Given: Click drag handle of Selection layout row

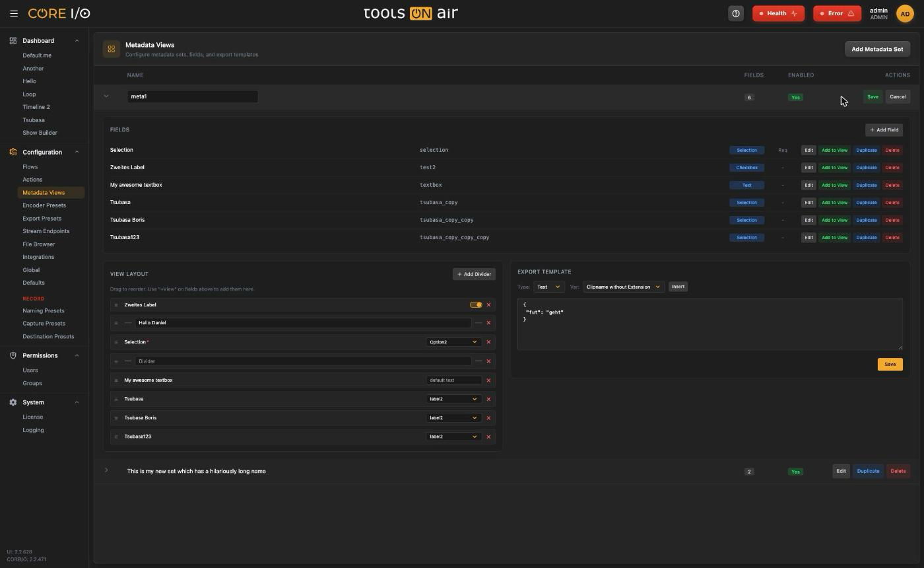Looking at the screenshot, I should [116, 342].
